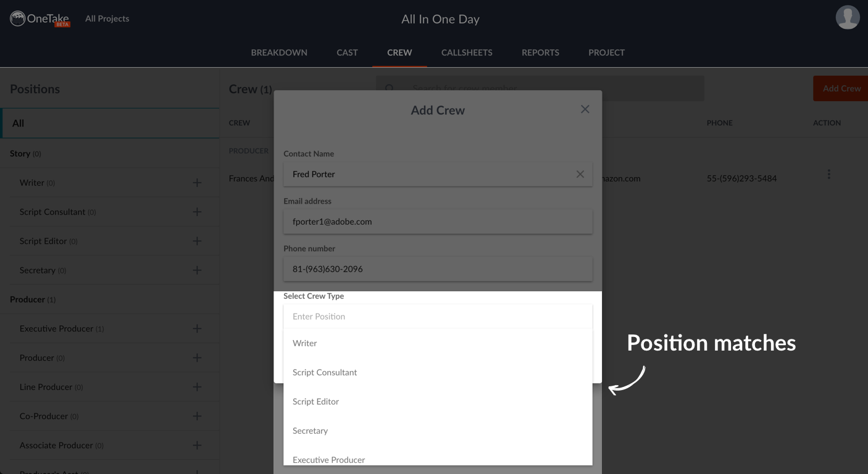Select the Story category heading

pos(25,153)
